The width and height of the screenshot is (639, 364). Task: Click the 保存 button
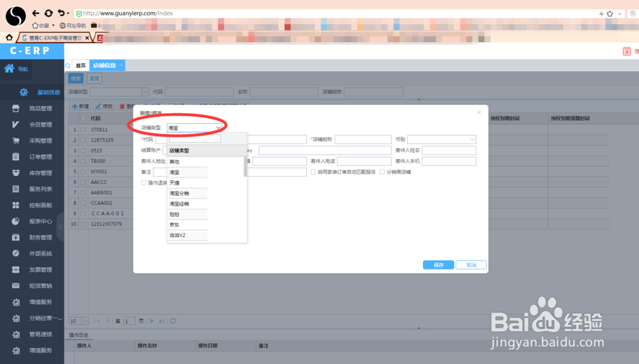point(438,265)
